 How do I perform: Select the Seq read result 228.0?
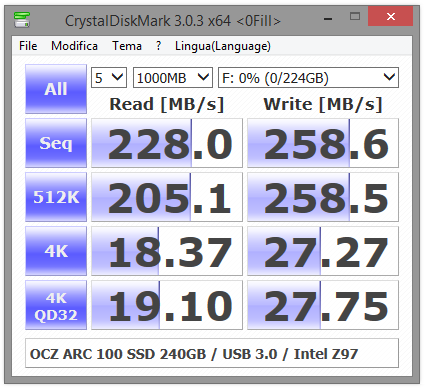(167, 143)
